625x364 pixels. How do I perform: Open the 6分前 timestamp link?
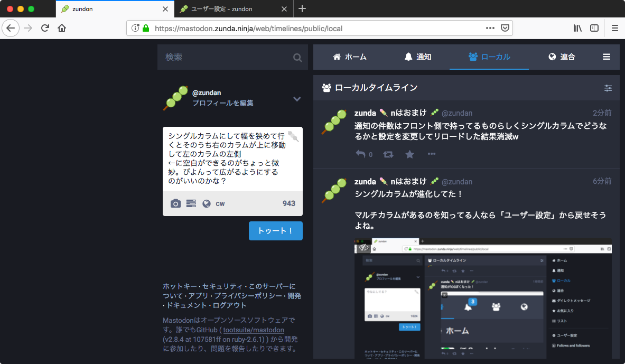click(x=602, y=181)
